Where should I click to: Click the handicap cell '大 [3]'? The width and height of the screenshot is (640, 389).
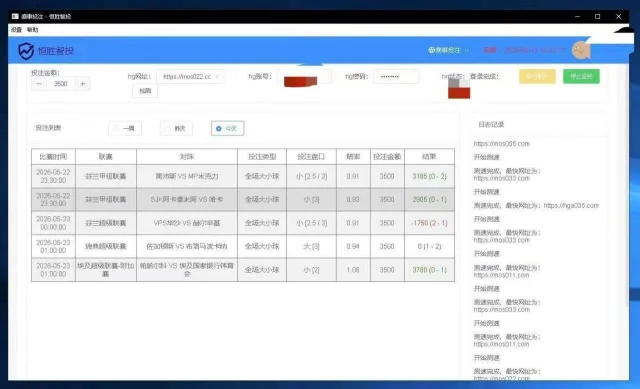click(x=311, y=247)
